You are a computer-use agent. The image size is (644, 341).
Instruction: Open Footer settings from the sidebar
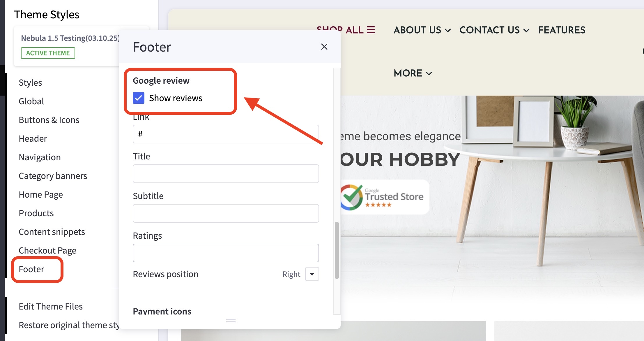point(31,269)
